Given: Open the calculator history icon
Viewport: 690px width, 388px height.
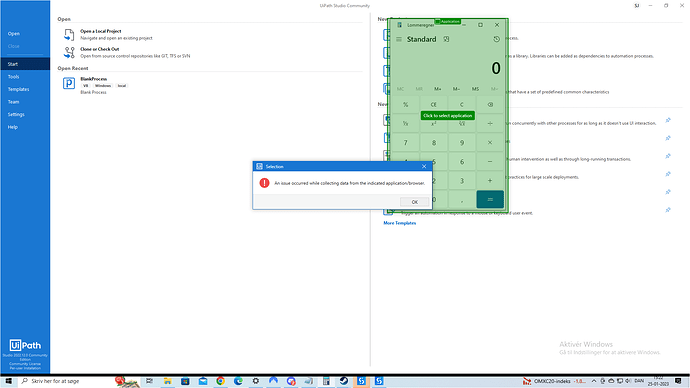Looking at the screenshot, I should (496, 39).
